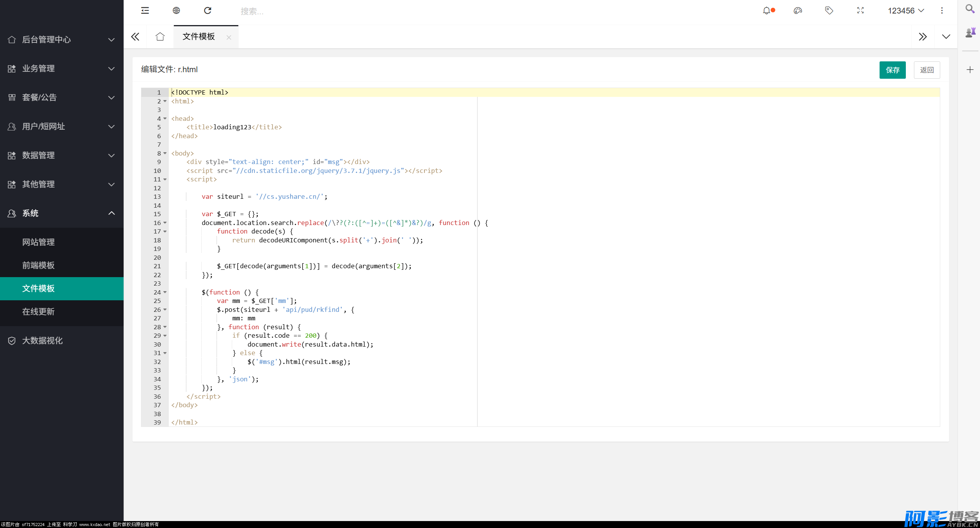The width and height of the screenshot is (980, 528).
Task: Click the globe website icon in header
Action: pos(176,10)
